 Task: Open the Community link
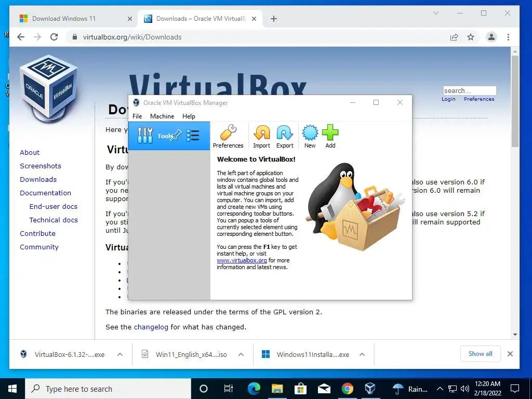point(39,247)
